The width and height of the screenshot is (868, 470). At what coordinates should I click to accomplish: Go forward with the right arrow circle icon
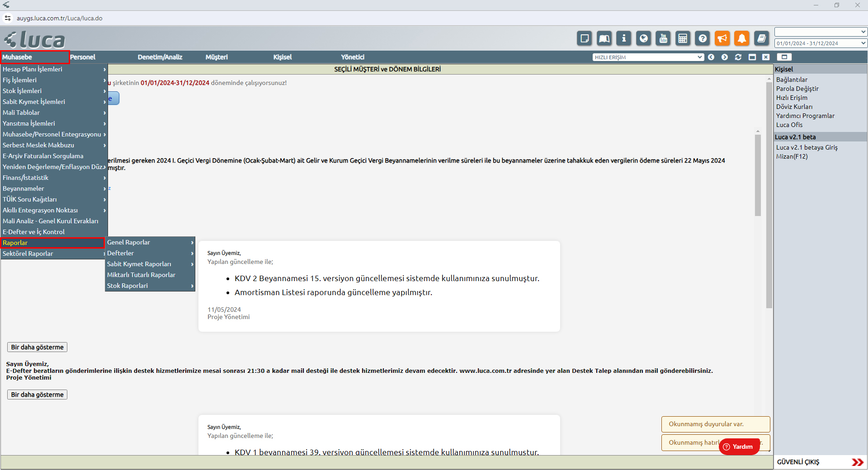[x=725, y=57]
